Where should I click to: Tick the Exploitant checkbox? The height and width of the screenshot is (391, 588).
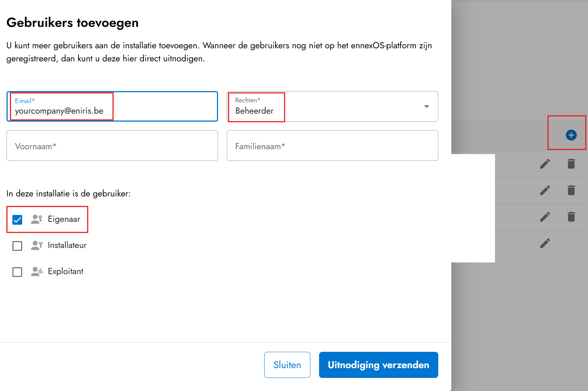point(17,272)
